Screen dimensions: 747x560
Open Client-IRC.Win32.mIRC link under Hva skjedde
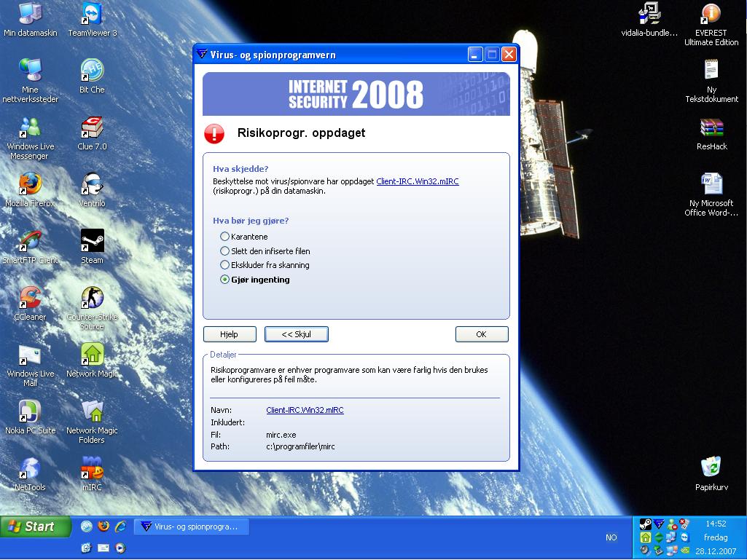[418, 181]
